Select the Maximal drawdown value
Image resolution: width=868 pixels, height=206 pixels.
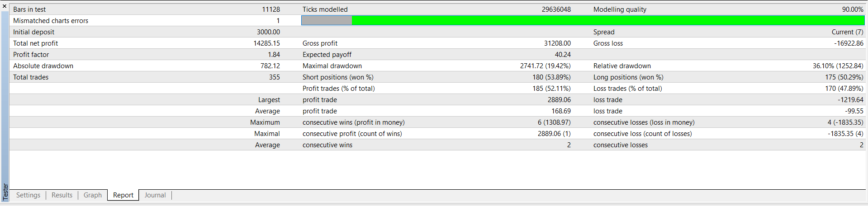(545, 66)
